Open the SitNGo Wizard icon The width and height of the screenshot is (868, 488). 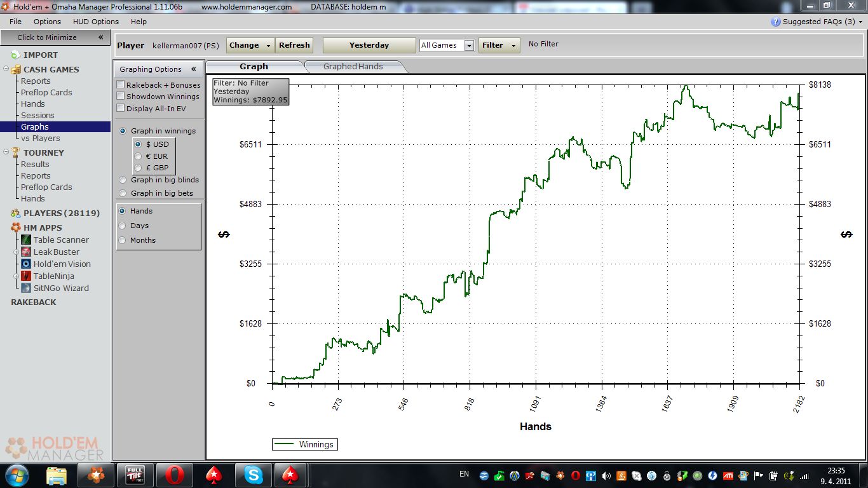click(x=26, y=288)
